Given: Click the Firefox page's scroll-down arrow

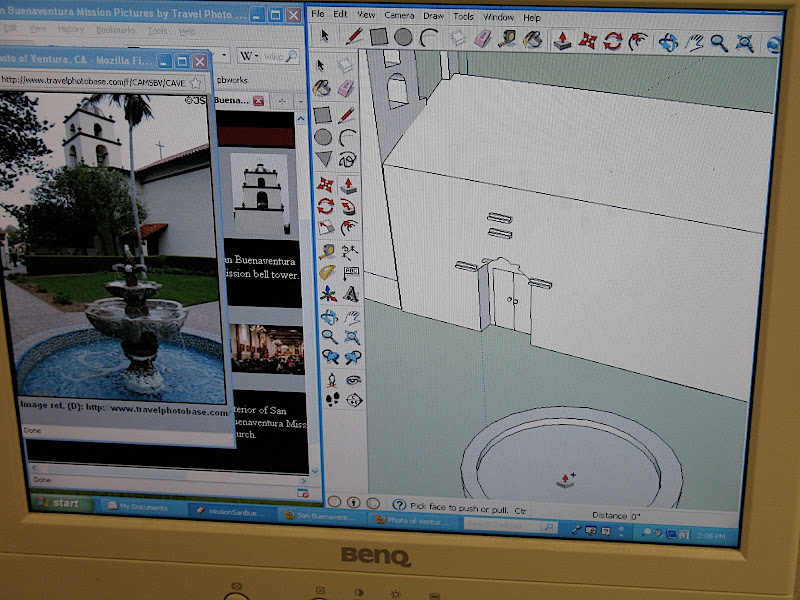Looking at the screenshot, I should click(x=314, y=471).
